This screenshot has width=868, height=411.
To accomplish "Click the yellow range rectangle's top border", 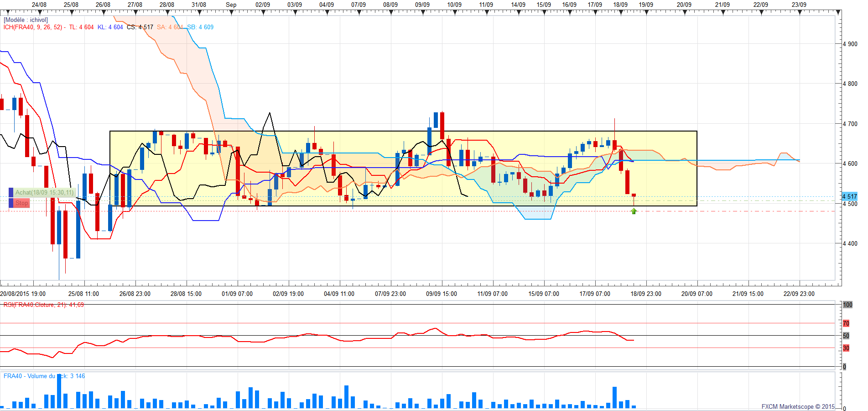I will pyautogui.click(x=404, y=132).
